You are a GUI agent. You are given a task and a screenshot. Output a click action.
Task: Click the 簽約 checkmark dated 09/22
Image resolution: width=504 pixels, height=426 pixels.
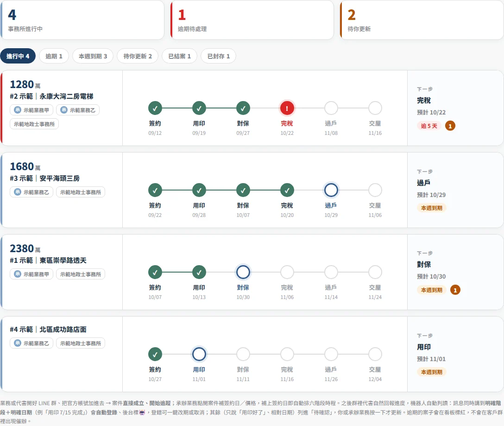[x=155, y=190]
